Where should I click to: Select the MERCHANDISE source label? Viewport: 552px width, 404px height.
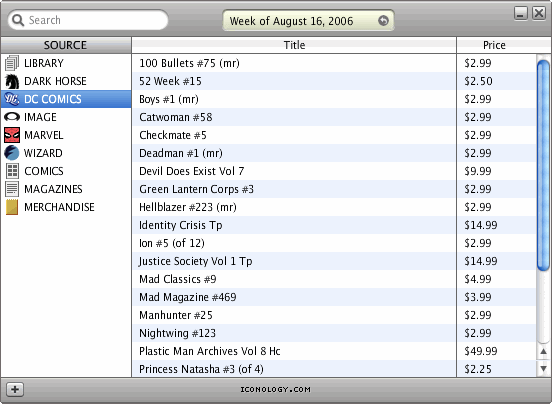tap(59, 207)
